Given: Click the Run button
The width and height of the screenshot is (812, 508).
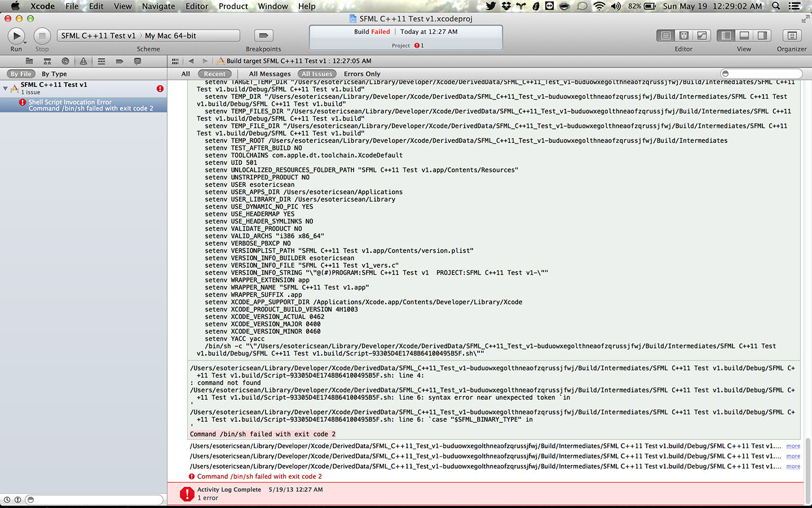Looking at the screenshot, I should click(16, 36).
